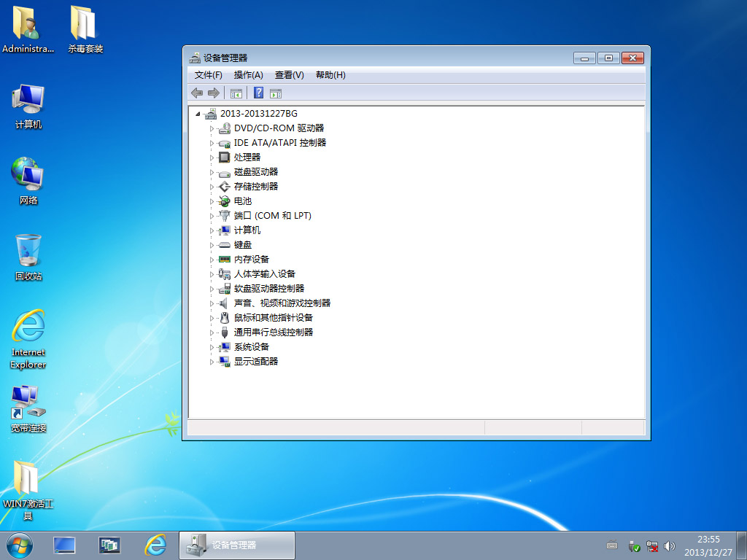This screenshot has height=560, width=747.
Task: Open the 帮助(H) menu
Action: [330, 75]
